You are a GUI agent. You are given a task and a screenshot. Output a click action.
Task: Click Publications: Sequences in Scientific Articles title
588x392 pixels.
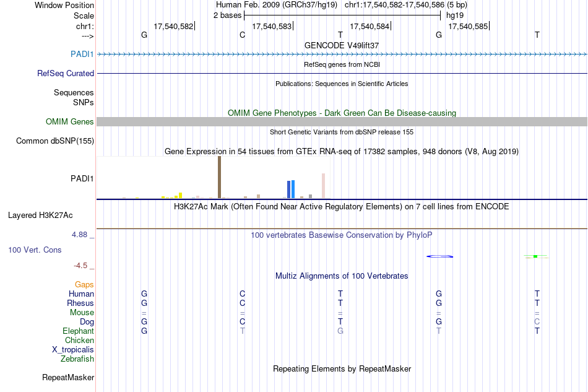(x=342, y=84)
